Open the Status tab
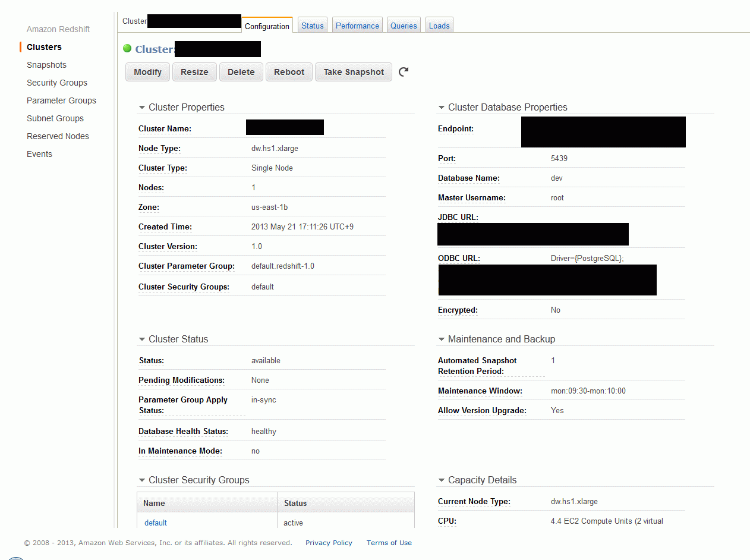The image size is (750, 560). (x=313, y=26)
